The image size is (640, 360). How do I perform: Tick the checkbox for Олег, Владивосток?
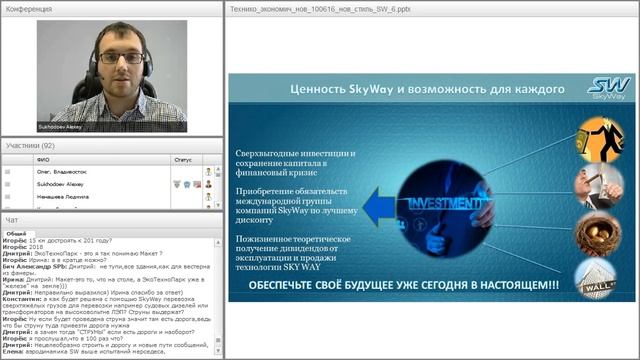7,172
